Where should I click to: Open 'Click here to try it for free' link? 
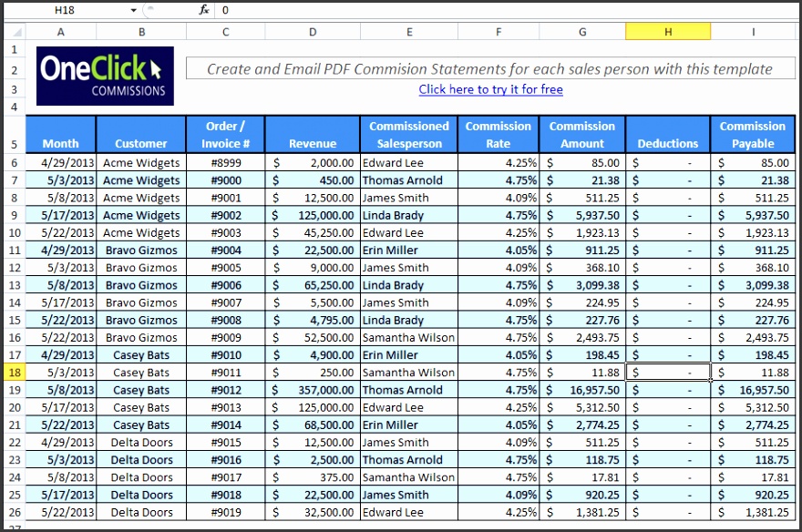point(490,89)
